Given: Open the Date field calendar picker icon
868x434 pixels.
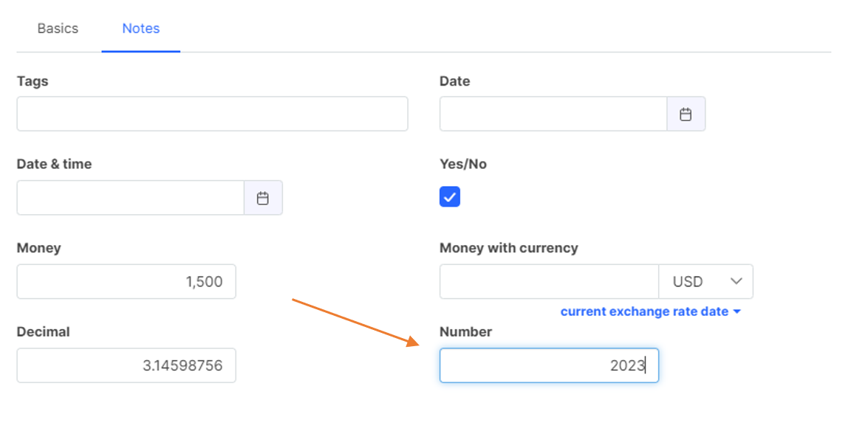Looking at the screenshot, I should (x=686, y=114).
